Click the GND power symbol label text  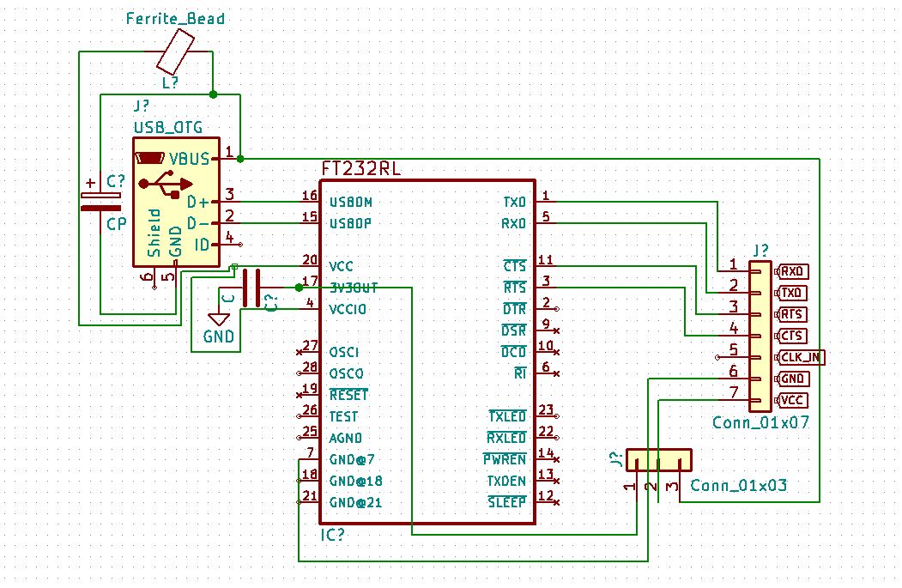click(218, 336)
